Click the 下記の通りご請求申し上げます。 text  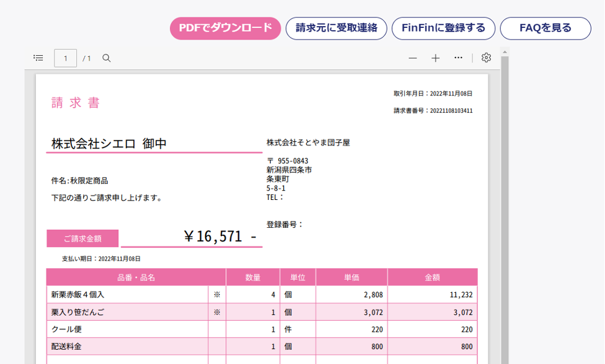pos(107,198)
